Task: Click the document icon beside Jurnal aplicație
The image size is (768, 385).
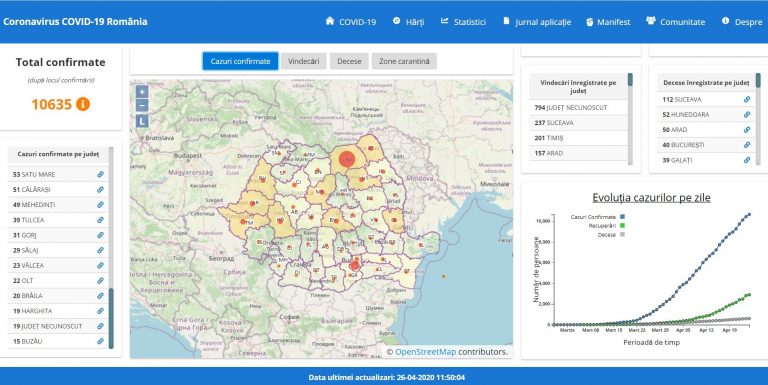Action: [506, 21]
